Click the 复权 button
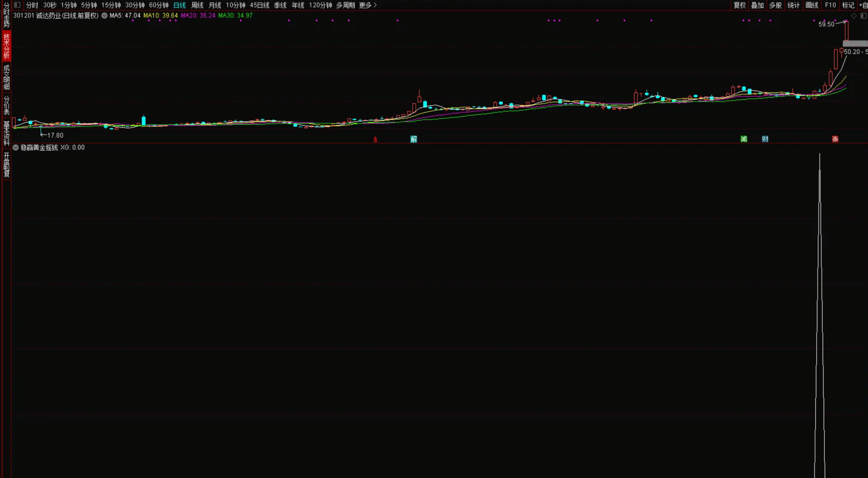Screen dimensions: 868x478 point(739,5)
